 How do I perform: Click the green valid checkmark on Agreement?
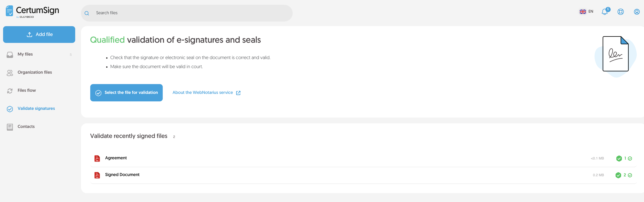click(619, 159)
